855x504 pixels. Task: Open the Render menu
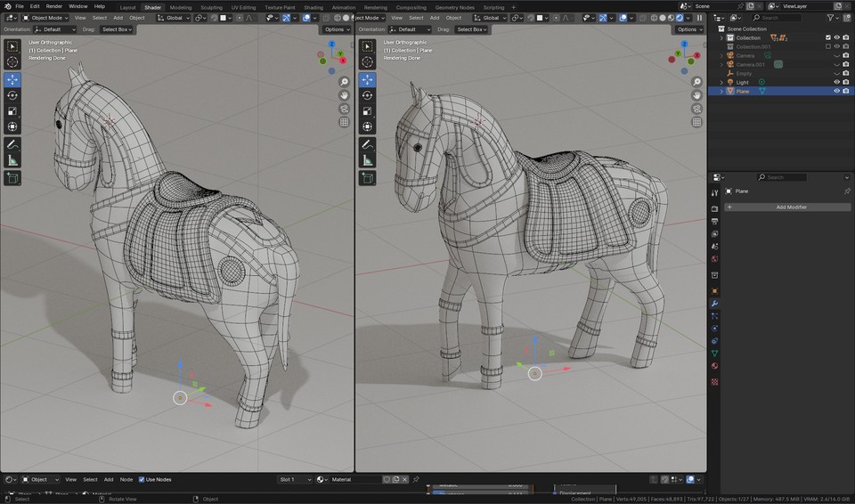tap(54, 6)
